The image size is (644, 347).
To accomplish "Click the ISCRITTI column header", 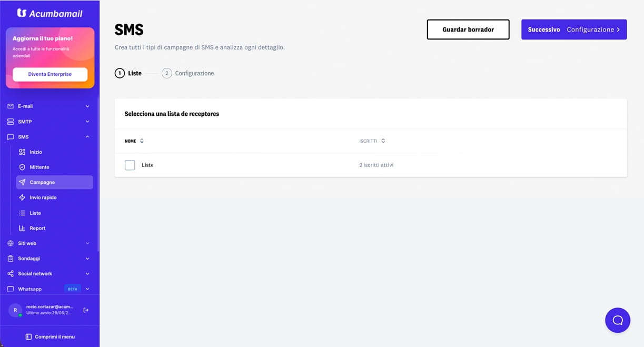I will [x=368, y=141].
